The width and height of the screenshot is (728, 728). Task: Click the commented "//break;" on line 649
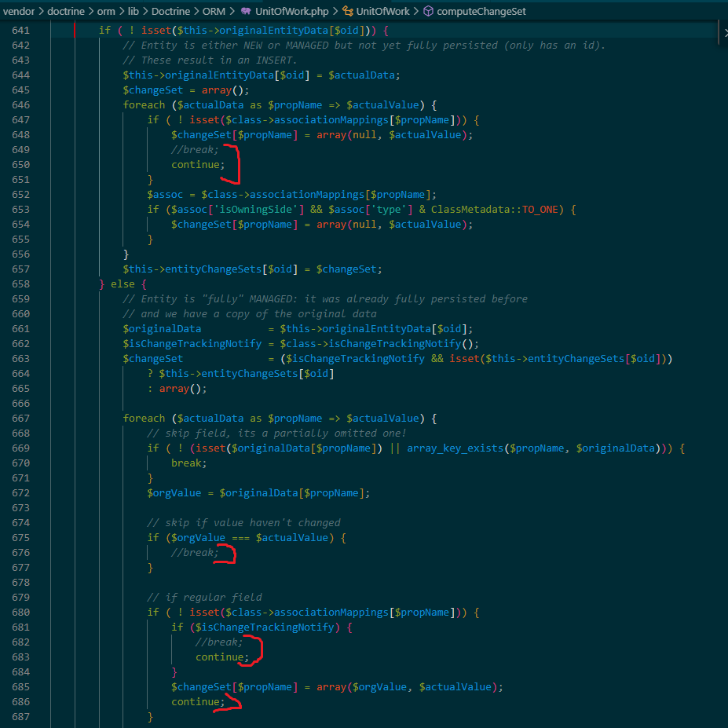195,149
